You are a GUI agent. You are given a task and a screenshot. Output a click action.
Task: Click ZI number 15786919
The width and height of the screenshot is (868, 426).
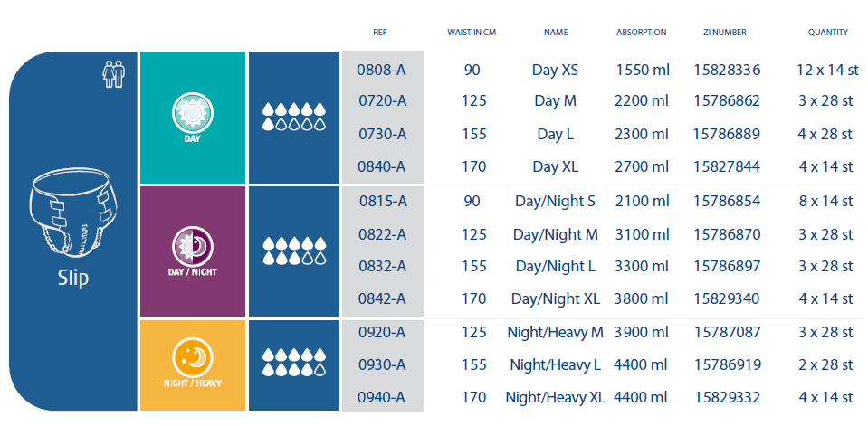tap(727, 365)
